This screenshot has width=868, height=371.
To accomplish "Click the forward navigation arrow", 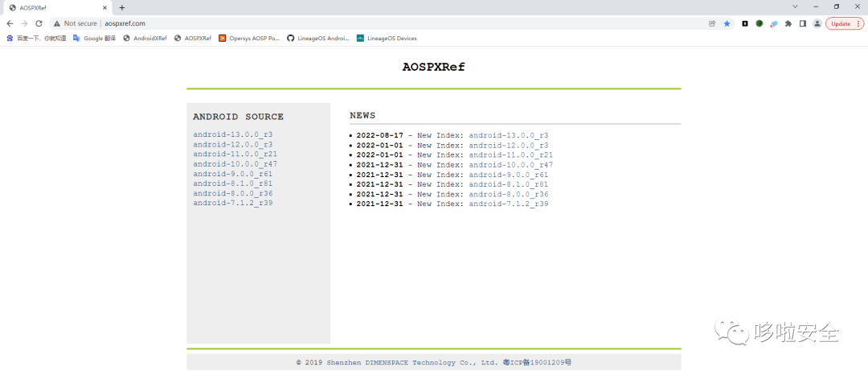I will pos(24,24).
